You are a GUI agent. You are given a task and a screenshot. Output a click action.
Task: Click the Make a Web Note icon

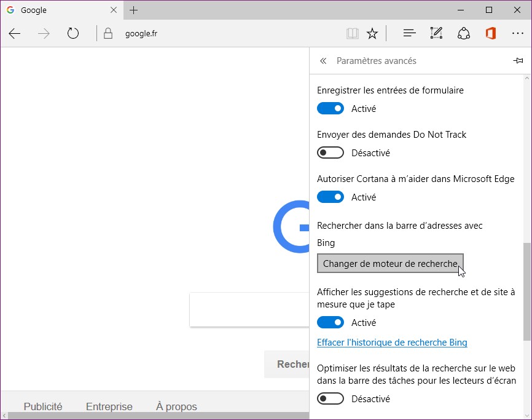click(437, 34)
